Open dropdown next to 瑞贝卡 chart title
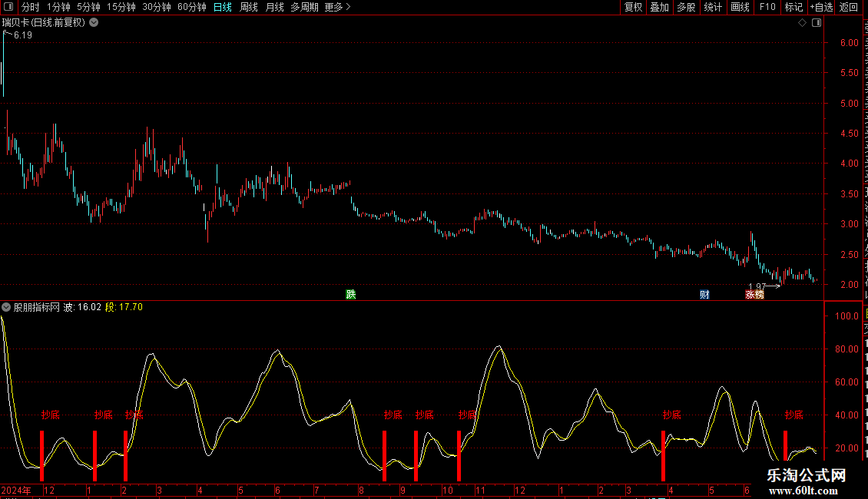This screenshot has height=499, width=868. 94,22
